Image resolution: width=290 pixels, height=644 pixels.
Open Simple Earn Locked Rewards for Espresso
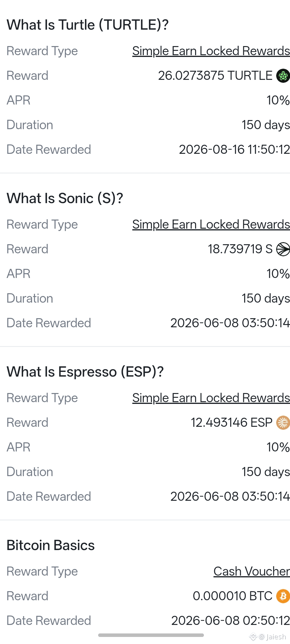[x=211, y=398]
